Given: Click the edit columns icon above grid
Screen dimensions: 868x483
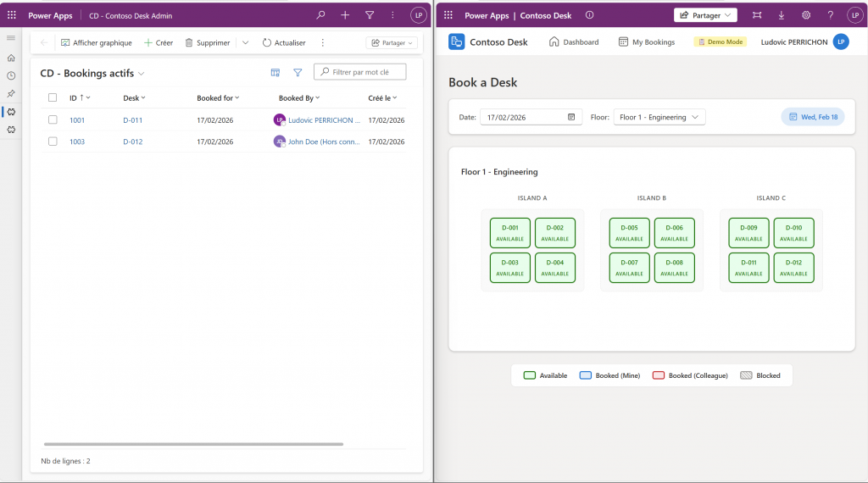Looking at the screenshot, I should pos(275,73).
